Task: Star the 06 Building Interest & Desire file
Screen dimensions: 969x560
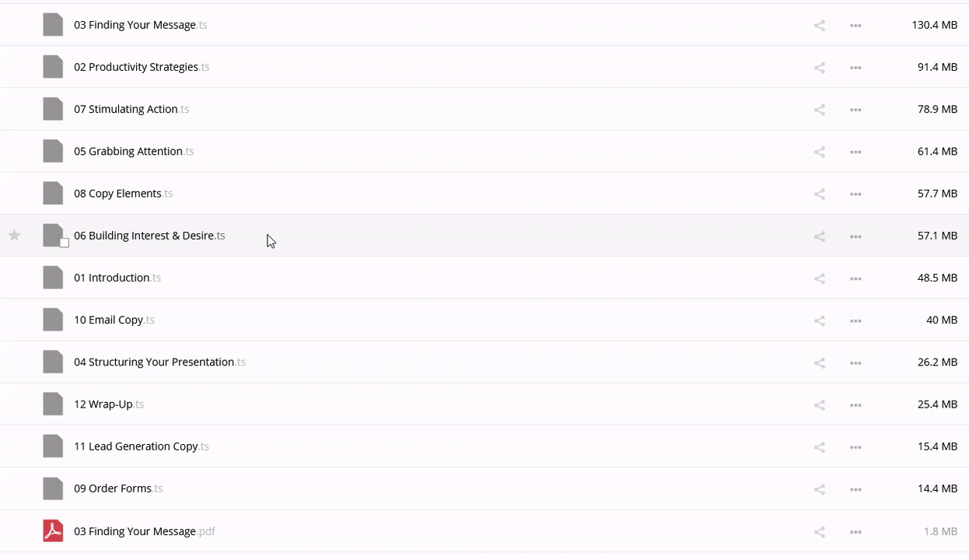Action: (x=14, y=236)
